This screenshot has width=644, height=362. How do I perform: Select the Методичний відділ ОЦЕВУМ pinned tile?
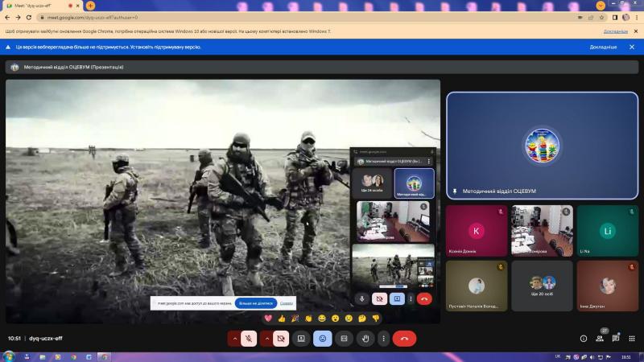click(542, 146)
